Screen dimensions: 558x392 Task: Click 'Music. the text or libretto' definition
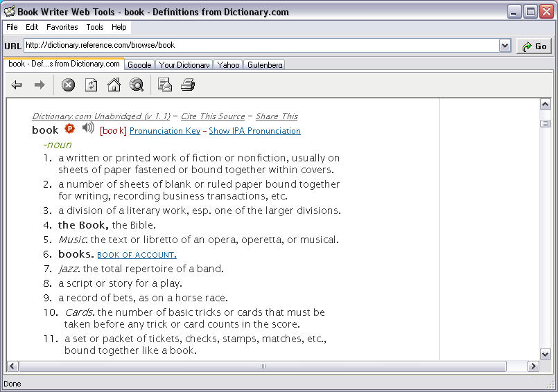(198, 240)
